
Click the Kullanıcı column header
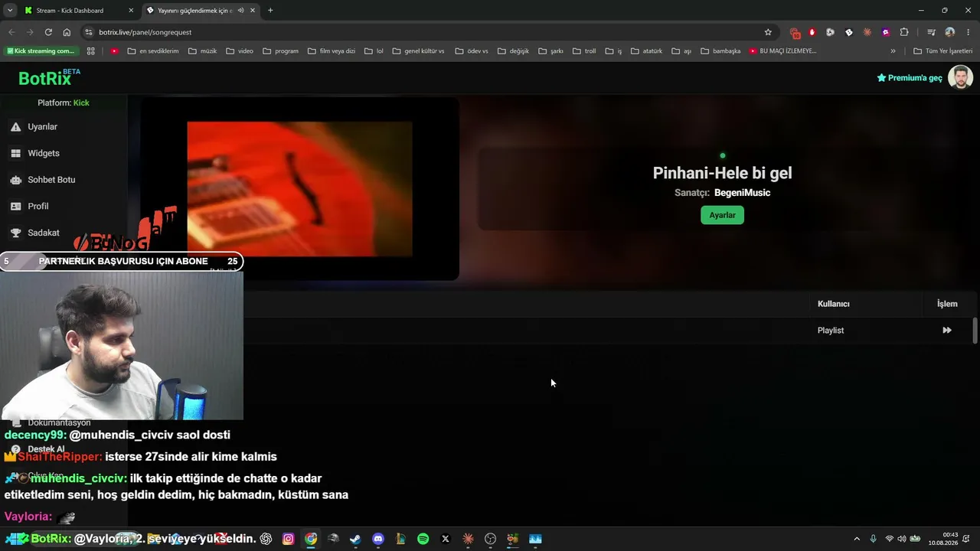833,304
